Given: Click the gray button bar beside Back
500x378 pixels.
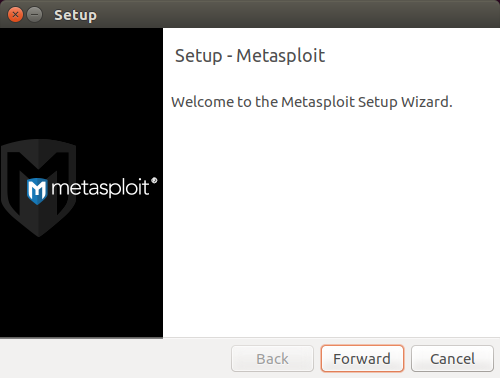Looking at the screenshot, I should pos(115,359).
